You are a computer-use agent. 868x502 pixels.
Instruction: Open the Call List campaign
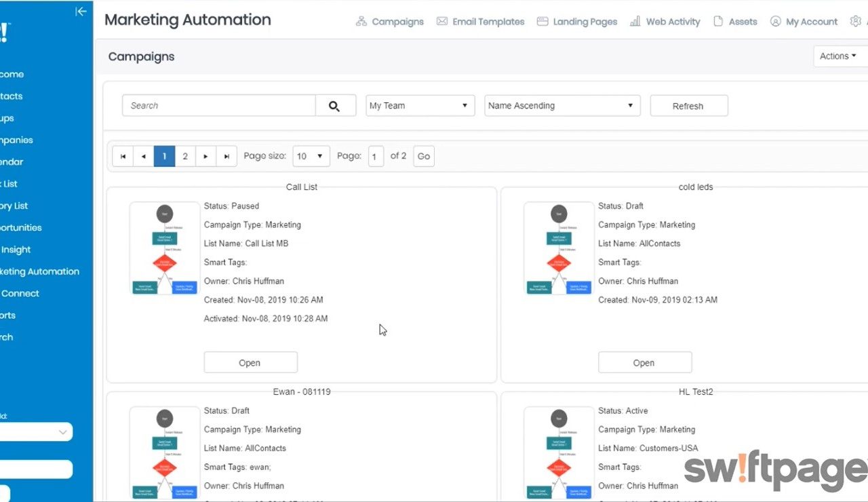pos(250,363)
